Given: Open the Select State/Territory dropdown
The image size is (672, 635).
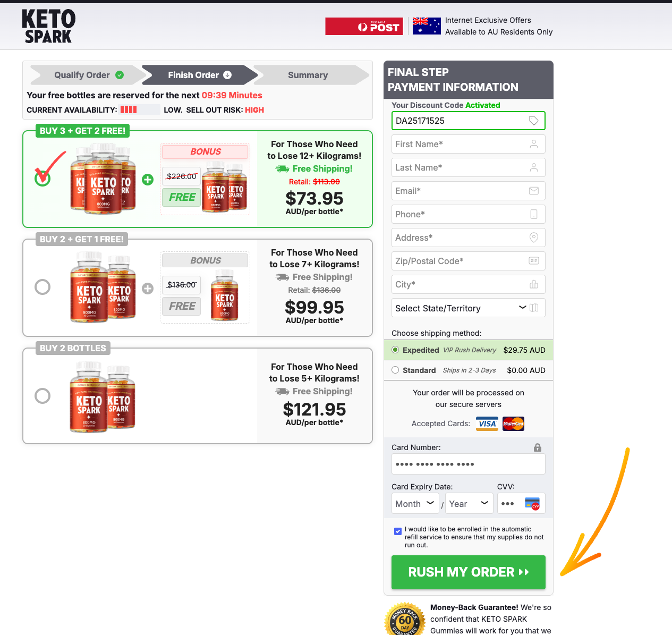Looking at the screenshot, I should (469, 308).
